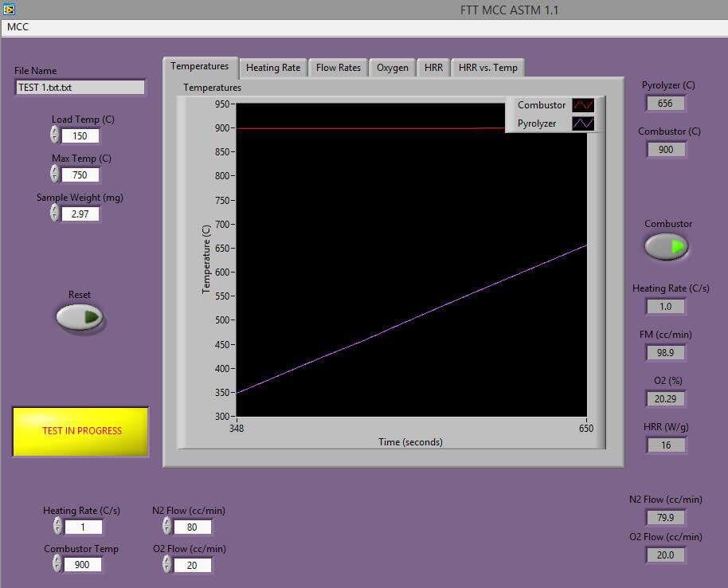Click the Max Temp stepper arrows
The height and width of the screenshot is (588, 728).
pos(55,174)
